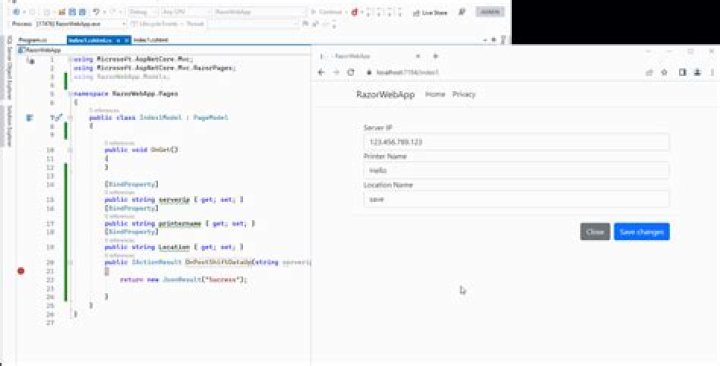Click the feedback icon next to Live Share
Screen dimensions: 720x366
coord(461,12)
